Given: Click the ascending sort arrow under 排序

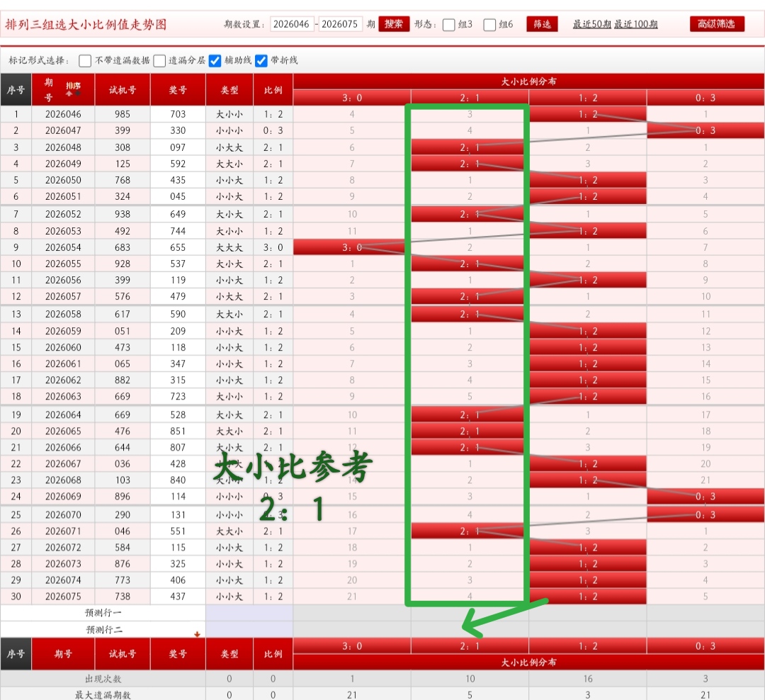Looking at the screenshot, I should (x=69, y=93).
